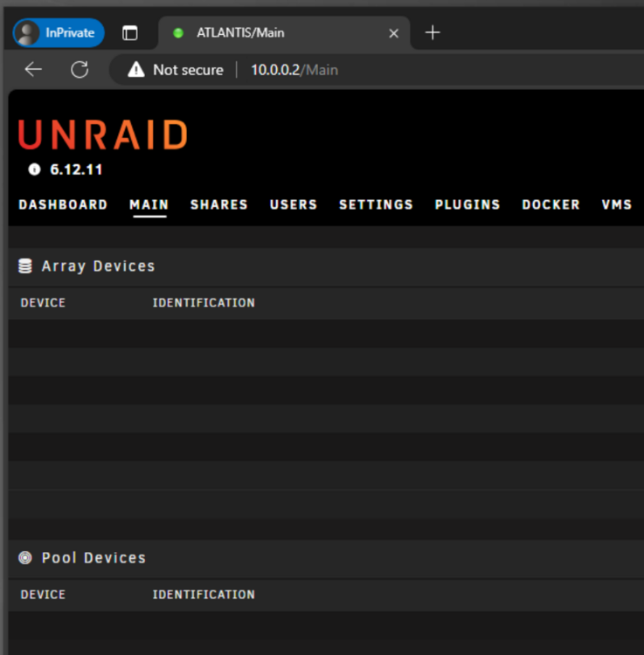This screenshot has height=655, width=644.
Task: Click the Pool Devices heading
Action: [93, 558]
